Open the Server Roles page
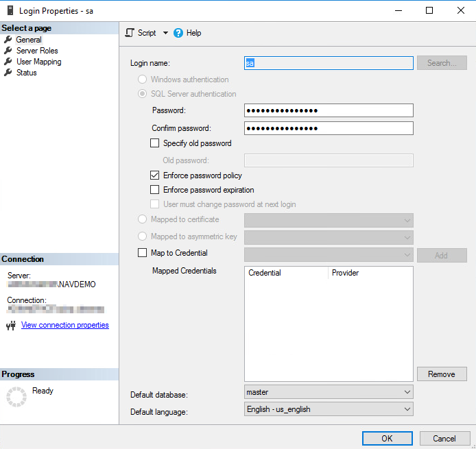Screen dimensions: 476x449 click(37, 51)
